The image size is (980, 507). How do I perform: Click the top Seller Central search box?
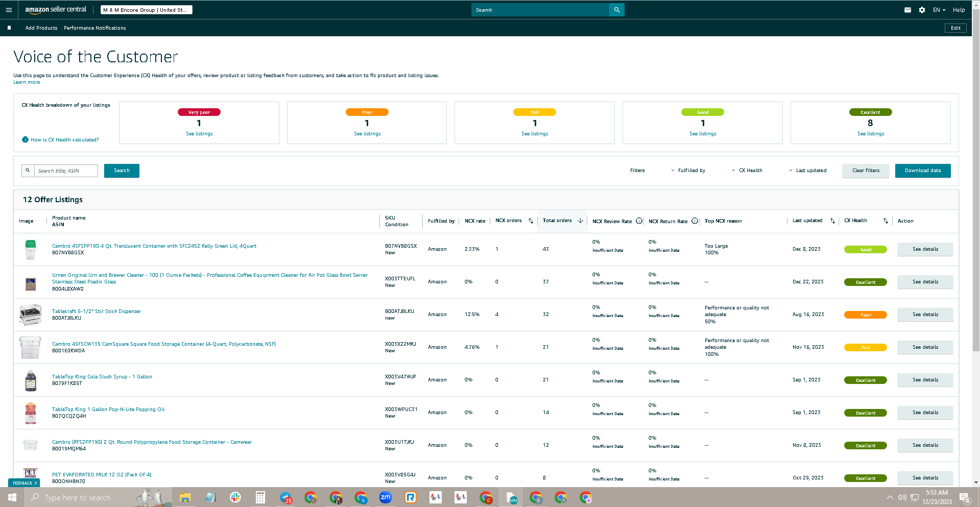pos(540,10)
